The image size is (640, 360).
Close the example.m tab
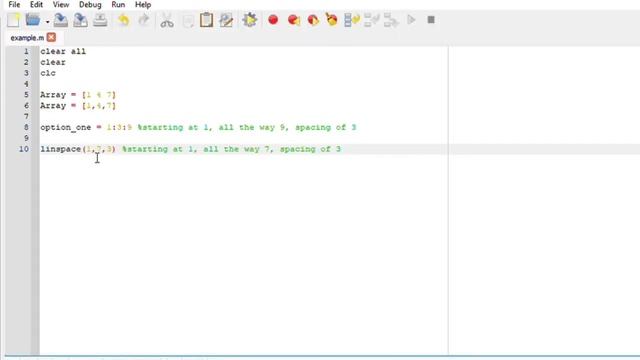51,37
